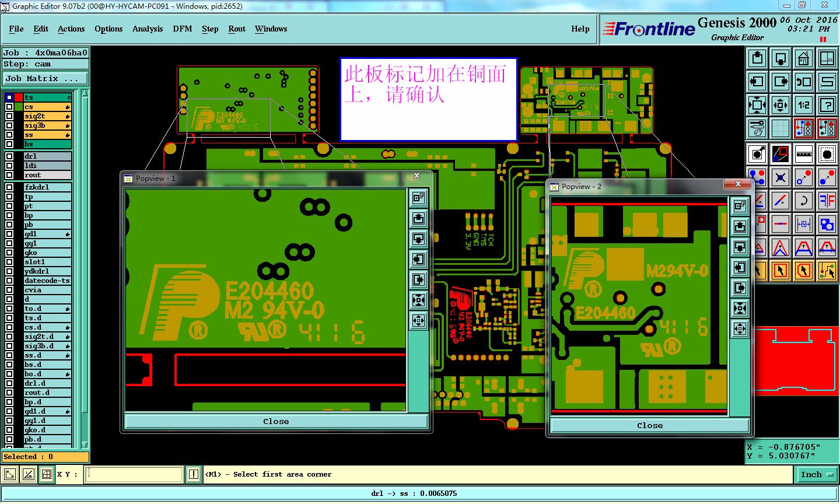
Task: Click the orange polygon select arrow icon
Action: point(804,271)
